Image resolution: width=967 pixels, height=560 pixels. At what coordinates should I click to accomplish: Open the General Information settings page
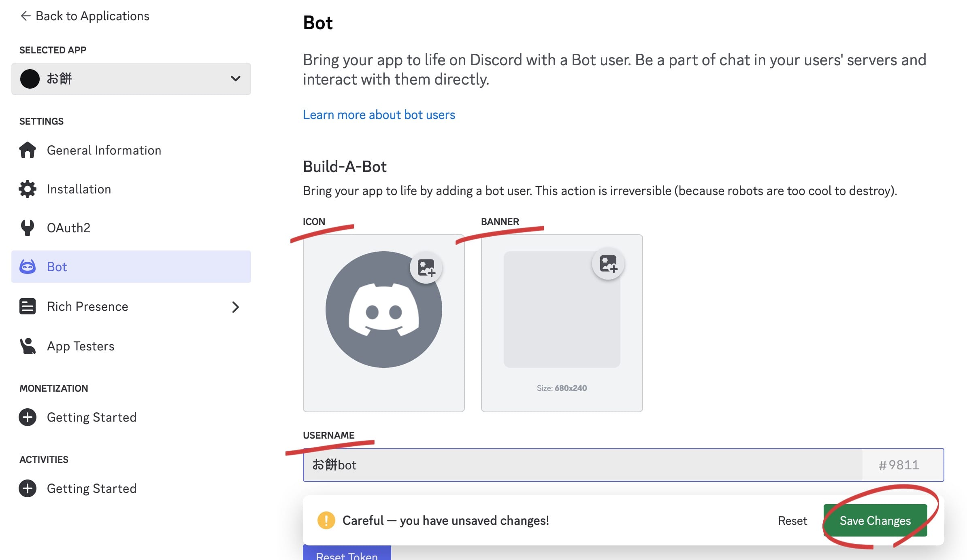tap(131, 150)
